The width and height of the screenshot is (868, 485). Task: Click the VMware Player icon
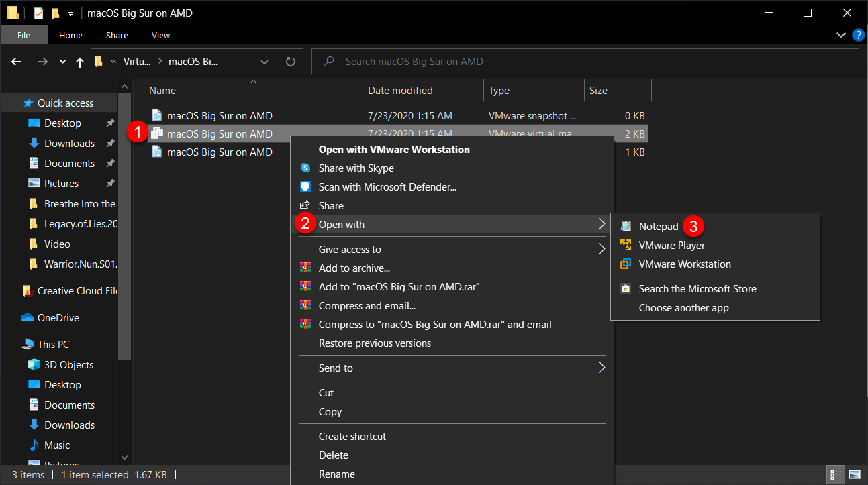[626, 246]
